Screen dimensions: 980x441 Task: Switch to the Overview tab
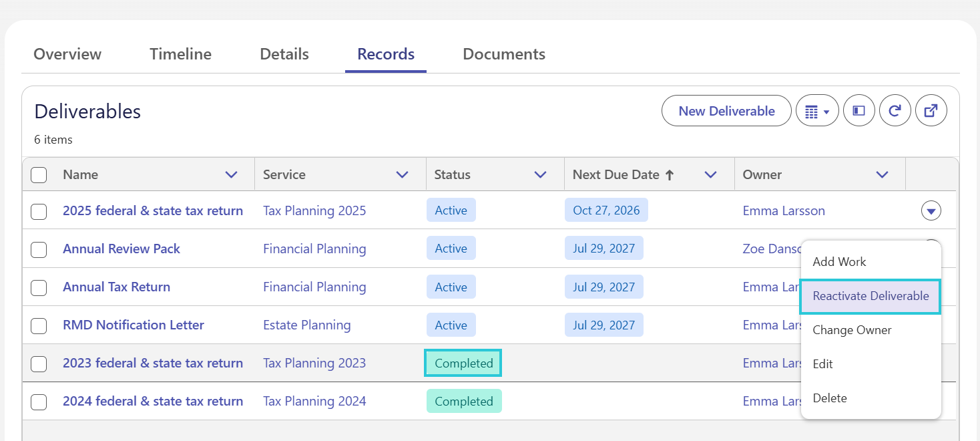pos(67,54)
